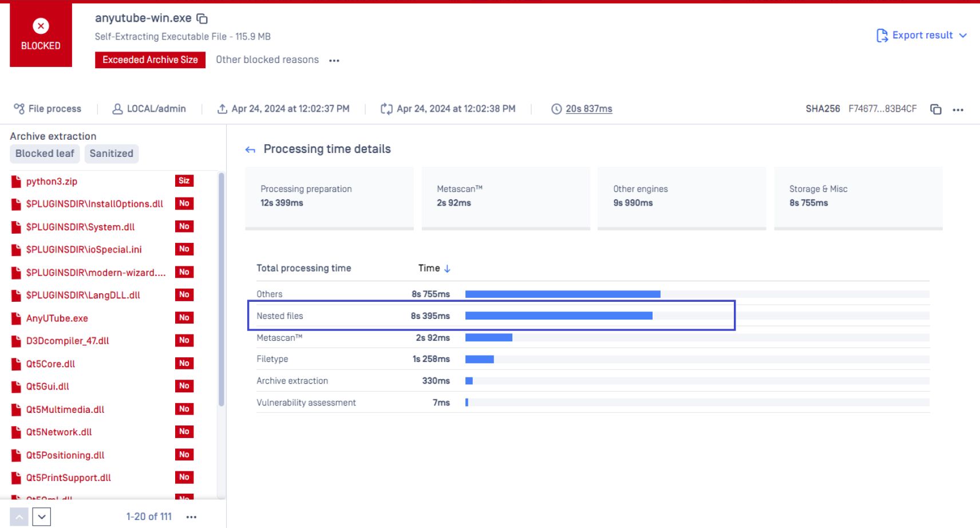Select Qt5Core.dll in extracted files

click(x=50, y=364)
